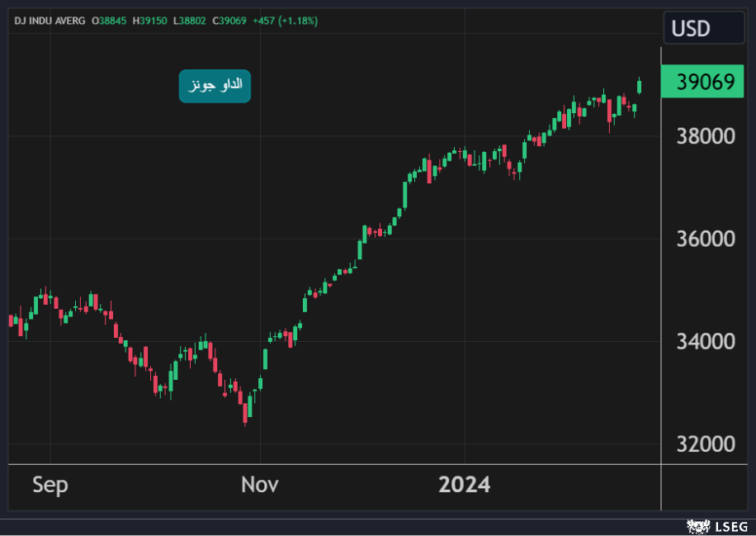The image size is (756, 536).
Task: Click the lowest red candle before November
Action: pyautogui.click(x=245, y=410)
